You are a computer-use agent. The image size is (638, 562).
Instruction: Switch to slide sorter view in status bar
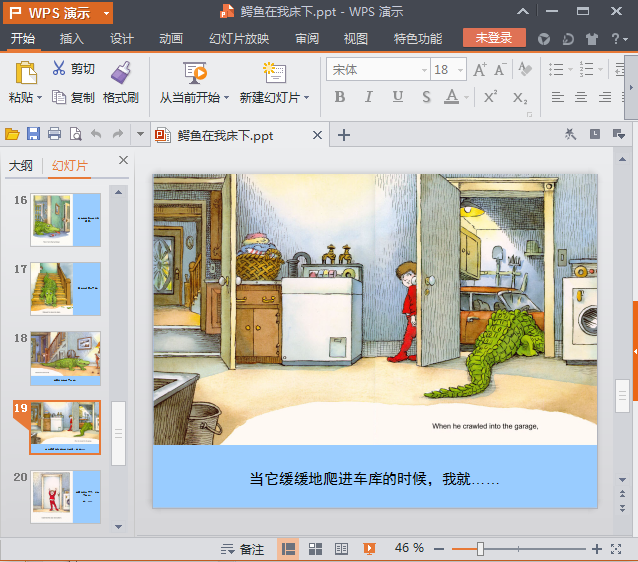tap(315, 549)
